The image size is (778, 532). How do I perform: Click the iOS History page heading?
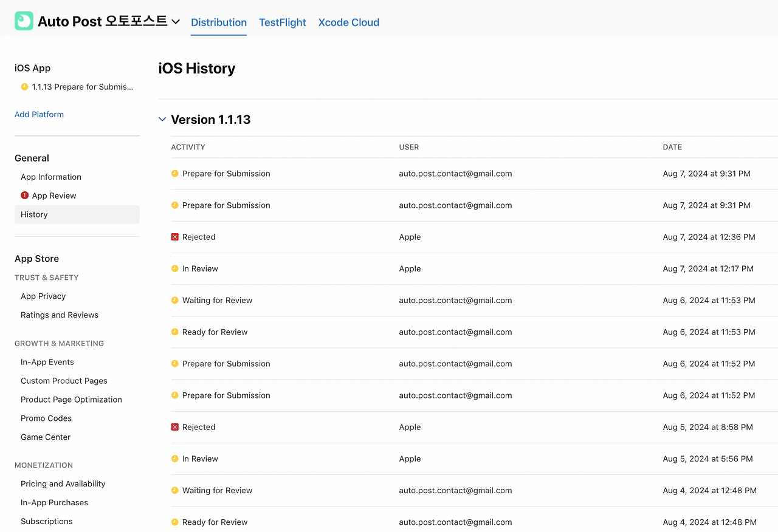pyautogui.click(x=197, y=68)
